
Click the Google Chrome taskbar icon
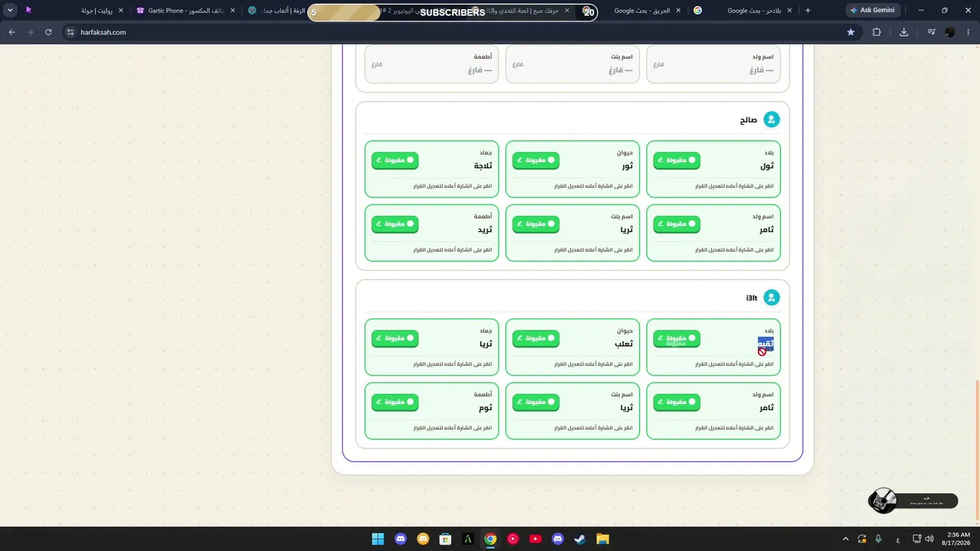tap(491, 539)
